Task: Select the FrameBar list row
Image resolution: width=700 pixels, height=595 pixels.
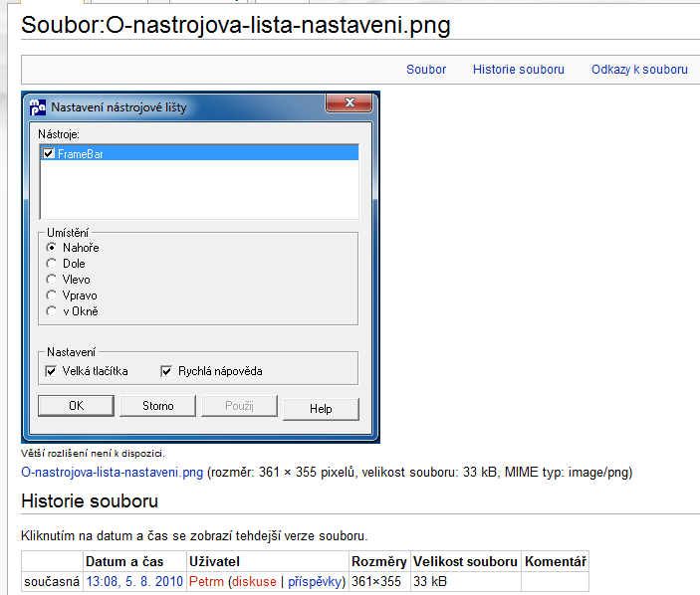Action: click(x=199, y=153)
